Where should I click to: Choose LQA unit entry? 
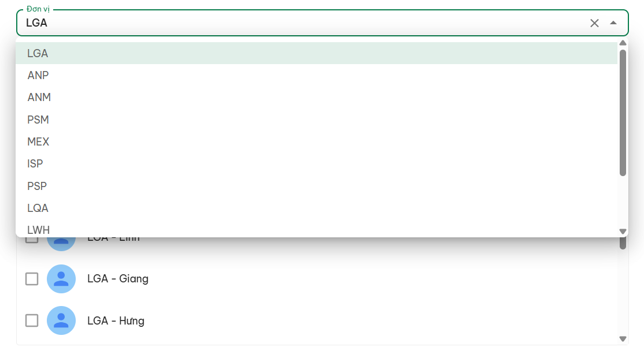point(316,208)
